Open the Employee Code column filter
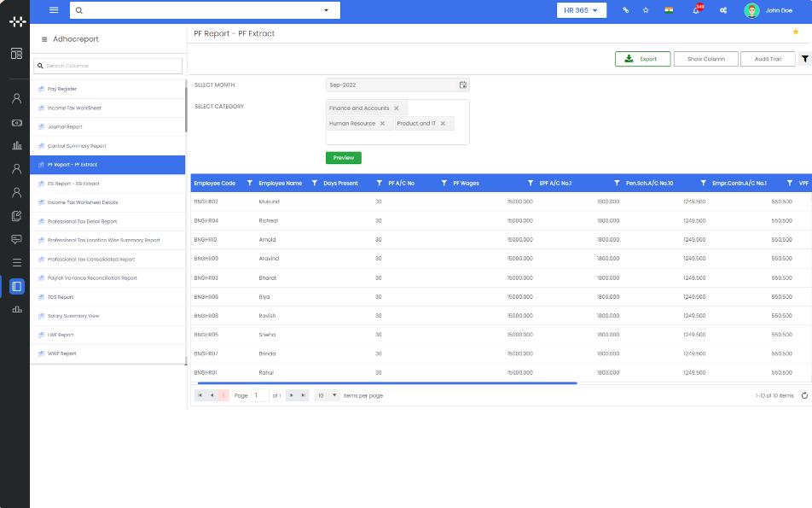 249,184
